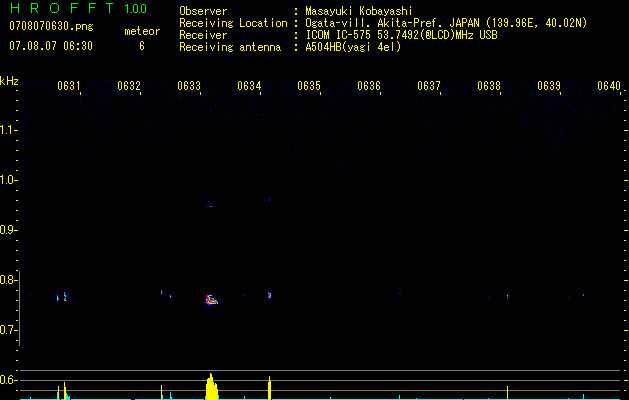The width and height of the screenshot is (629, 400).
Task: Click the 0633 time axis marker
Action: click(x=189, y=86)
